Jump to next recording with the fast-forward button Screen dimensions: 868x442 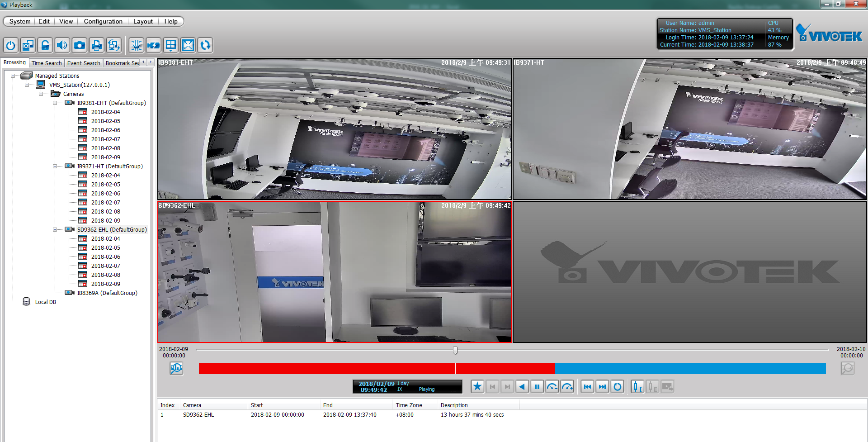(602, 387)
